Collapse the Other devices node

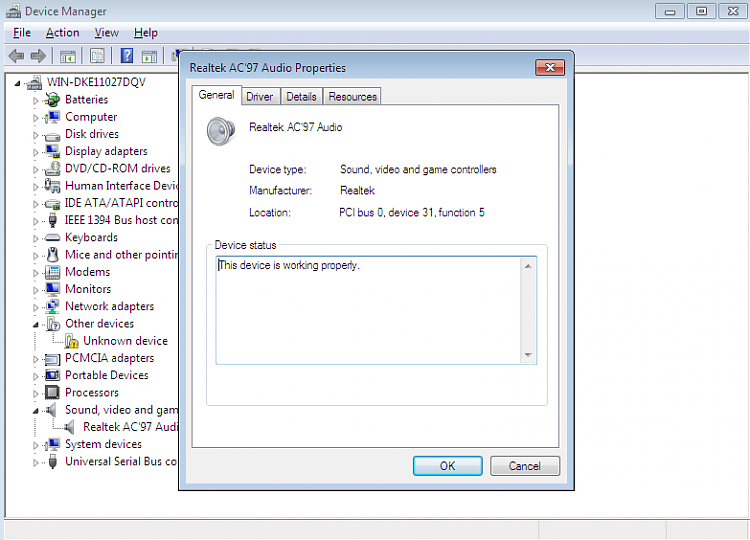tap(35, 324)
